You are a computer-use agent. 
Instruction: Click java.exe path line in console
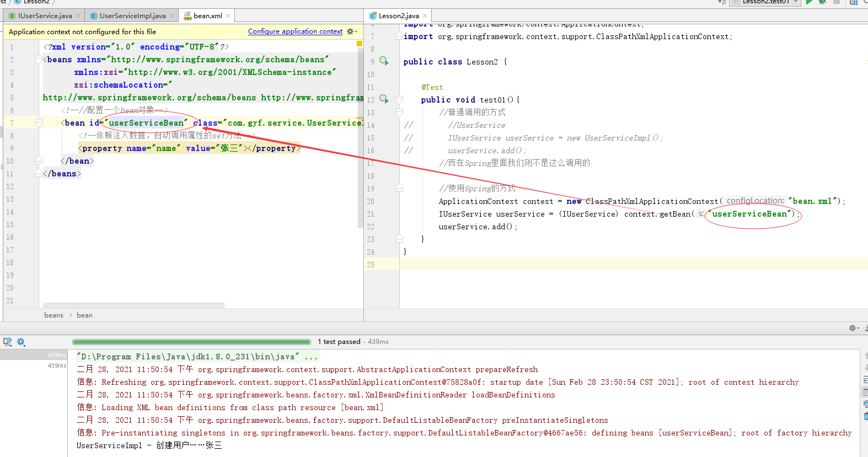tap(197, 357)
